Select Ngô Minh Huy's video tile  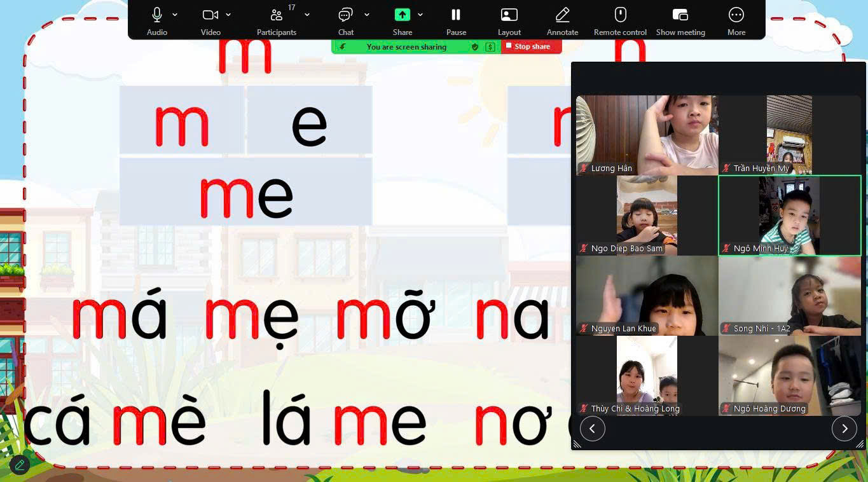tap(789, 214)
